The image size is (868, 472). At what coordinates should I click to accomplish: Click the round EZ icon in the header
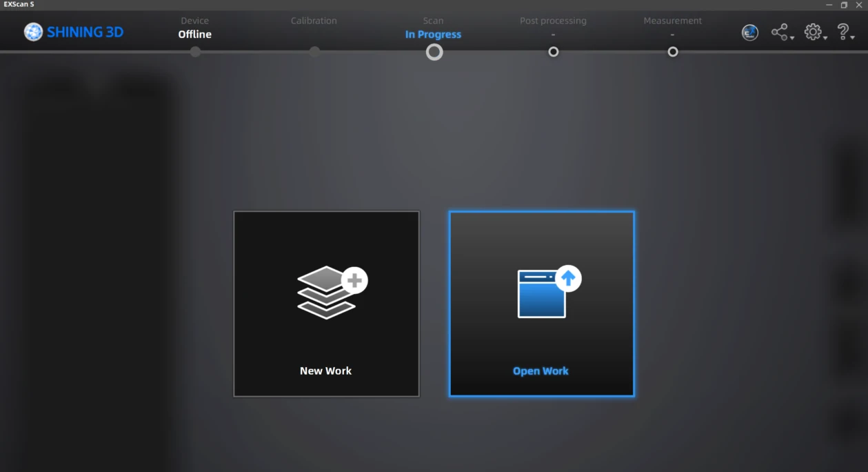[x=750, y=32]
